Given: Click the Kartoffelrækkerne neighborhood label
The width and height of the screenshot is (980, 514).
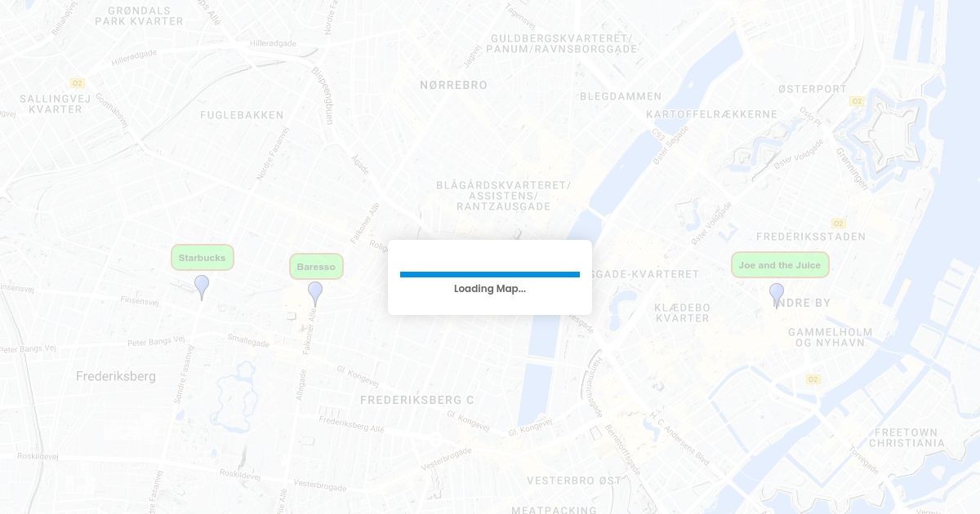Looking at the screenshot, I should (x=711, y=114).
